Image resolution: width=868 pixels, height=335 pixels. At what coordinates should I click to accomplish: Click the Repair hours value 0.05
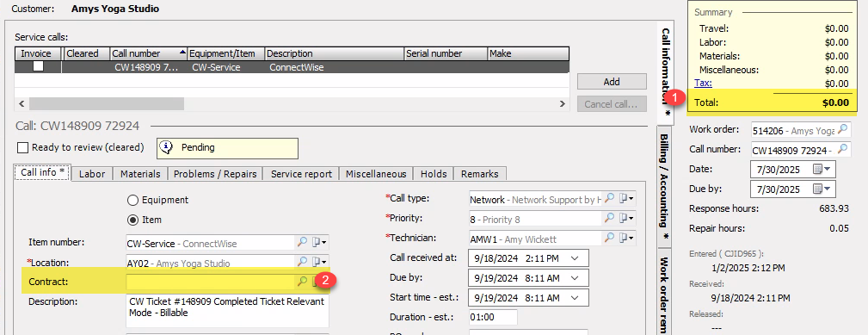pos(839,228)
